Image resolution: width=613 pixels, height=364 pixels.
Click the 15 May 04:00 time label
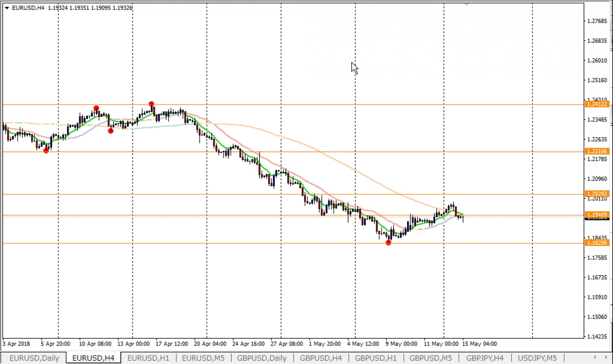(x=479, y=344)
